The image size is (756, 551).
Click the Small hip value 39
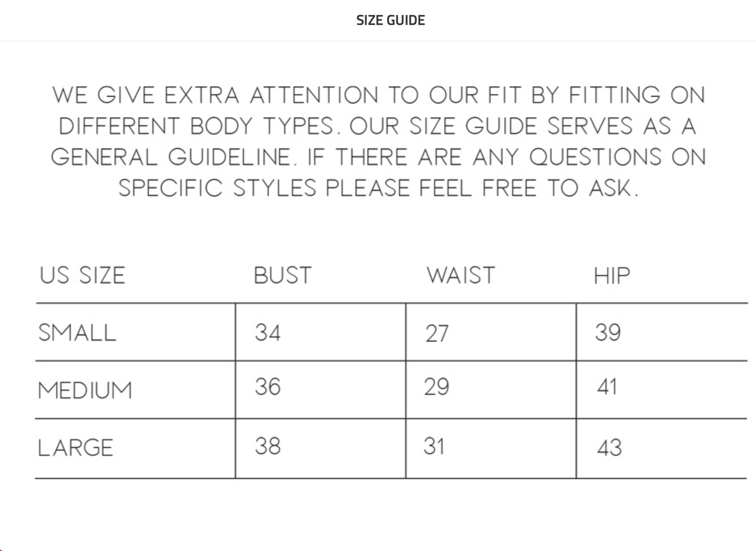pos(608,333)
